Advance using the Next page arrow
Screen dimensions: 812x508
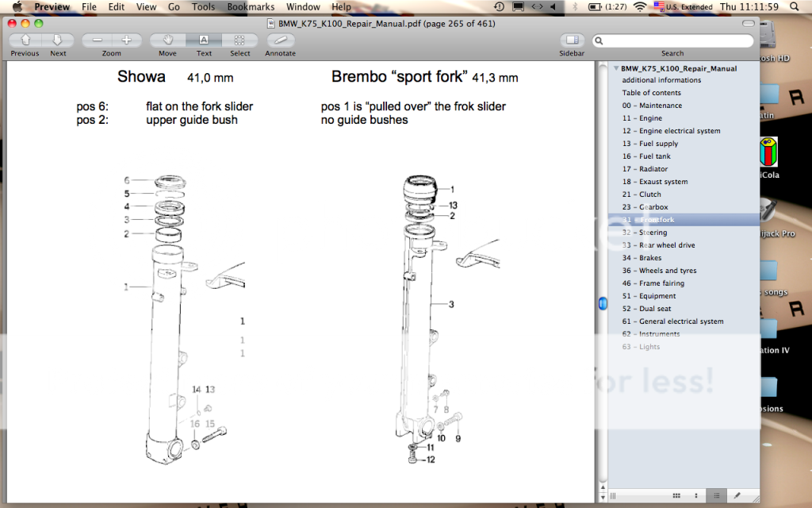point(57,40)
